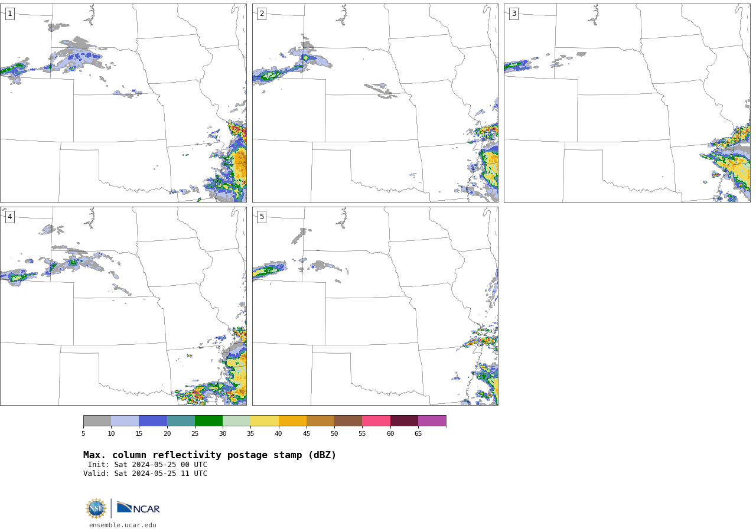
Task: Click the NSF logo icon
Action: click(96, 508)
